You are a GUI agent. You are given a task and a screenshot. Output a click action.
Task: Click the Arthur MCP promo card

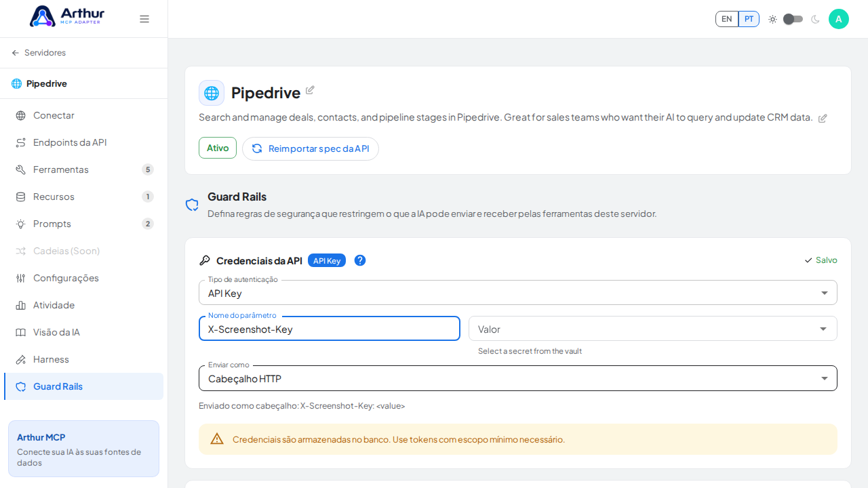tap(83, 449)
